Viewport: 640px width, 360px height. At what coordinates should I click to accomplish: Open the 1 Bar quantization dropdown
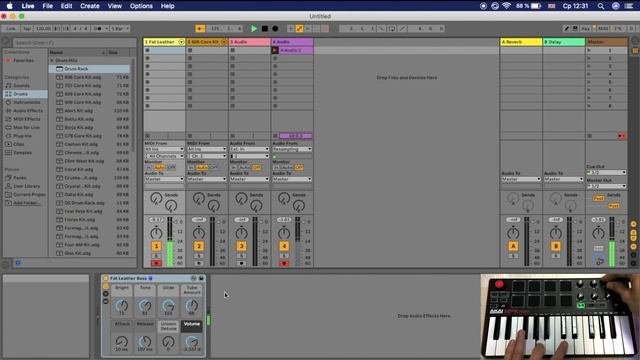coord(120,29)
